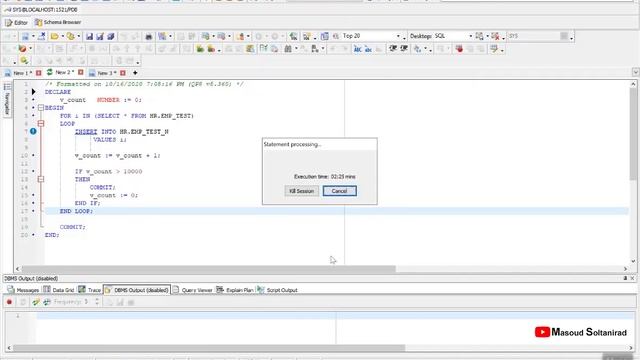Click the execution arrow marker on line 2
Viewport: 640px width, 360px height.
pos(33,92)
